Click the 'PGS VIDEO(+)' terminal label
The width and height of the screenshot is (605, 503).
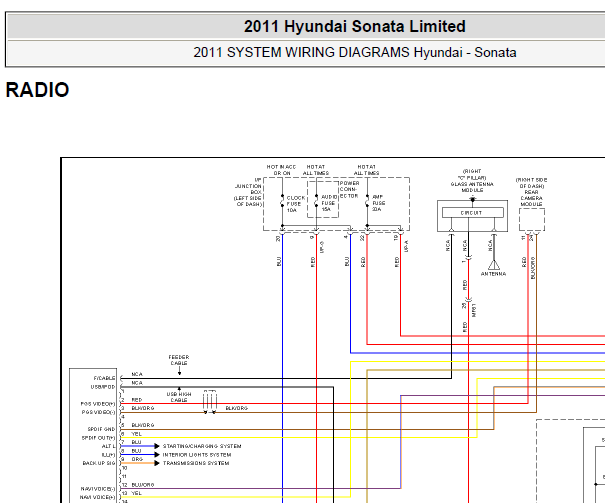click(98, 404)
